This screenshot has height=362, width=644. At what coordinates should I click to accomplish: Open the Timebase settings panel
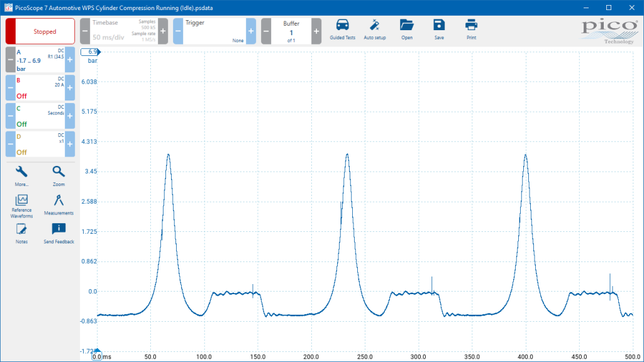124,31
